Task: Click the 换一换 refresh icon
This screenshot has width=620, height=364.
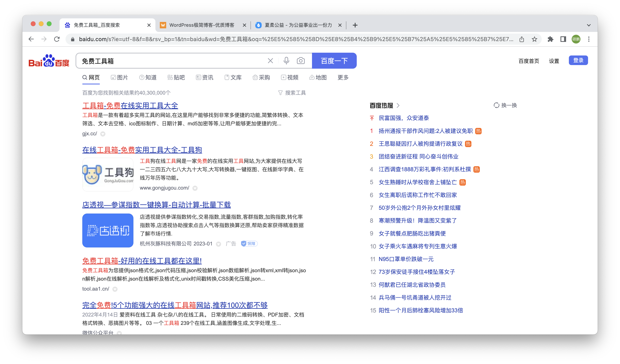Action: [x=496, y=105]
